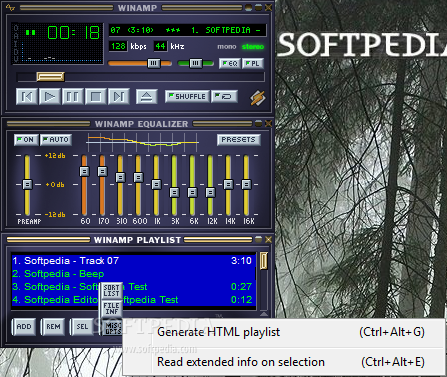Viewport: 447px width, 377px height.
Task: Click the 16K band slider handle
Action: (246, 184)
